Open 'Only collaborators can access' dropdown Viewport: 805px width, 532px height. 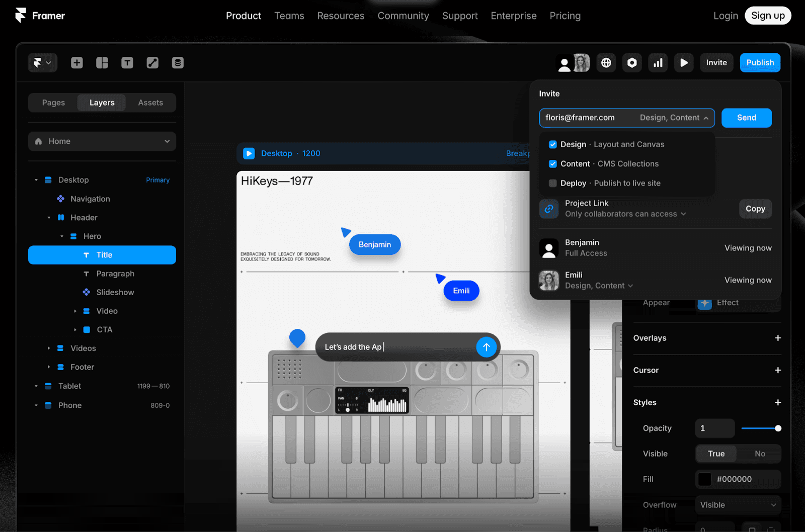click(x=625, y=214)
